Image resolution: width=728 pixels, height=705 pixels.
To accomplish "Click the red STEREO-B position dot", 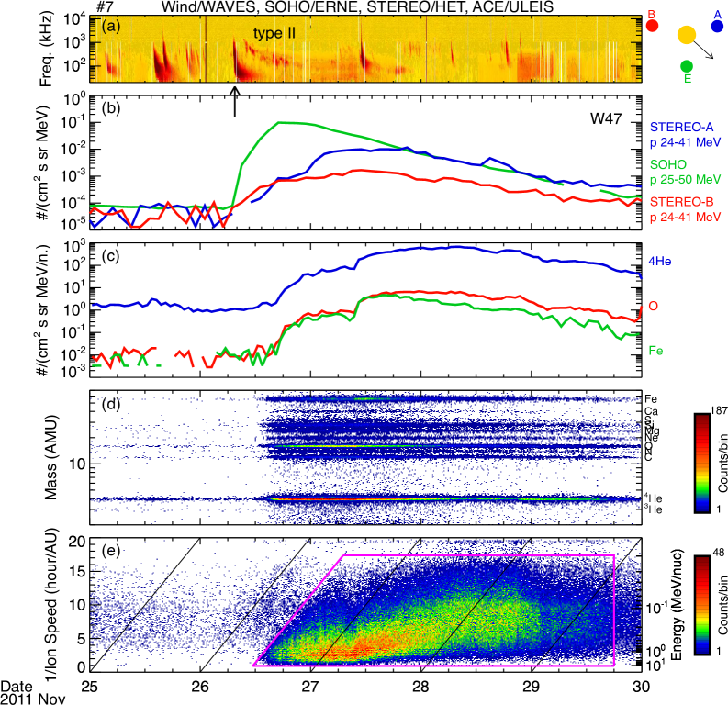I will (x=652, y=26).
